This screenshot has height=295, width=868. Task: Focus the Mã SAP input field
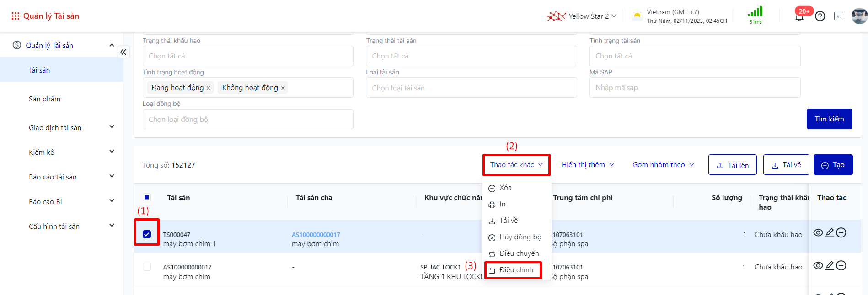[x=695, y=88]
